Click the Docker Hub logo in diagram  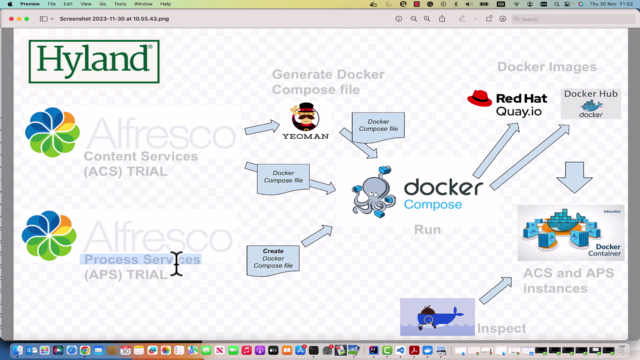pyautogui.click(x=591, y=104)
